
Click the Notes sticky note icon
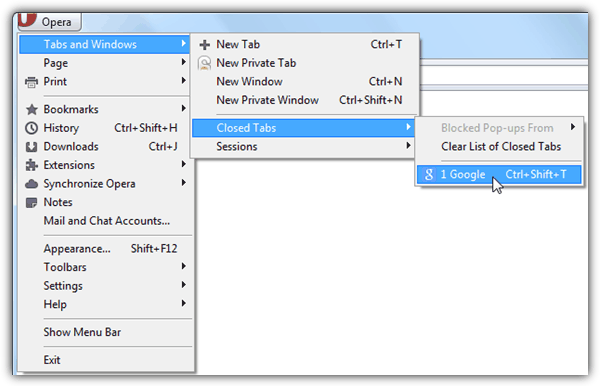click(x=31, y=202)
